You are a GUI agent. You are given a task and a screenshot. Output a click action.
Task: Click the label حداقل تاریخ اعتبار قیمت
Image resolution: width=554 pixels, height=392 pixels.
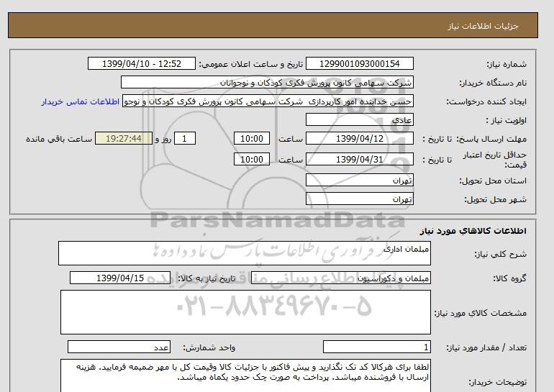pyautogui.click(x=495, y=160)
